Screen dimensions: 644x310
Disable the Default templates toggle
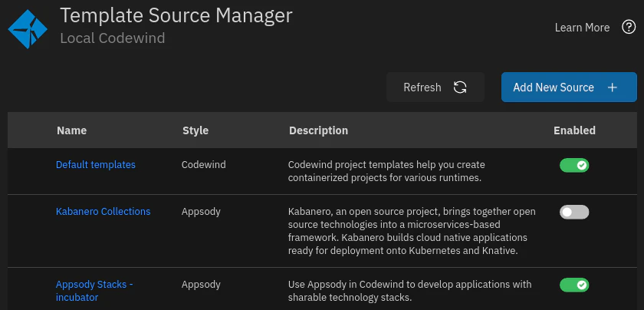click(574, 165)
